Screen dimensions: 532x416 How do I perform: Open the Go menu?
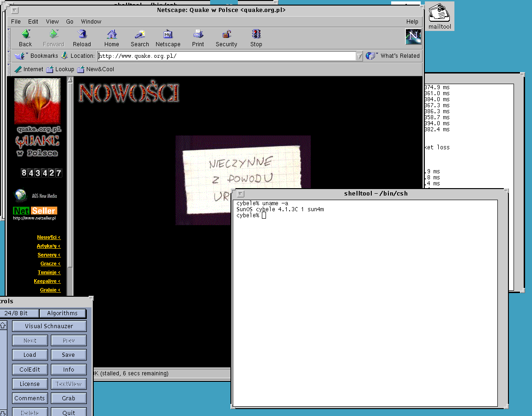point(70,21)
